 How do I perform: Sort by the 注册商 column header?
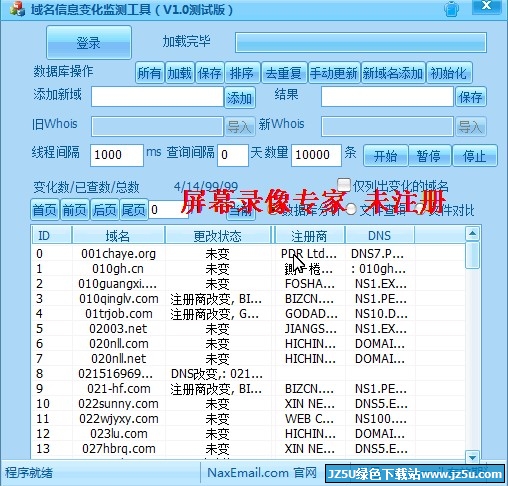310,236
